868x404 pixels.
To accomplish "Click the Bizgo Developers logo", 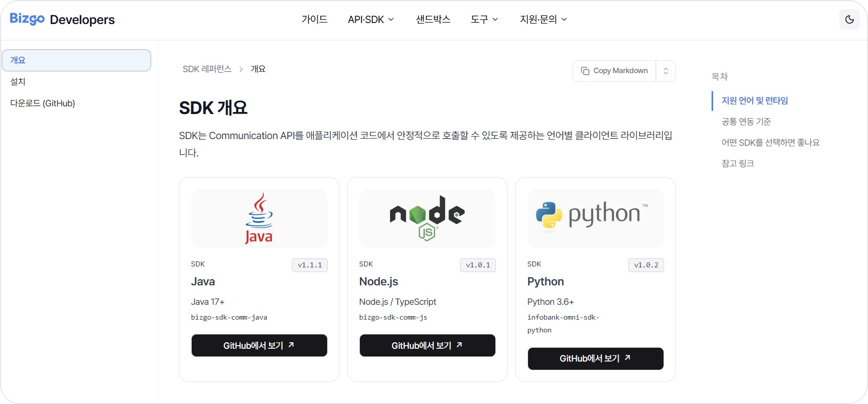I will click(x=62, y=19).
